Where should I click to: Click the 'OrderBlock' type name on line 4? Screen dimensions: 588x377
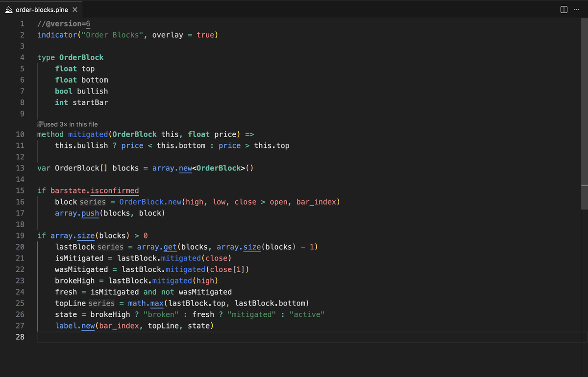coord(81,58)
